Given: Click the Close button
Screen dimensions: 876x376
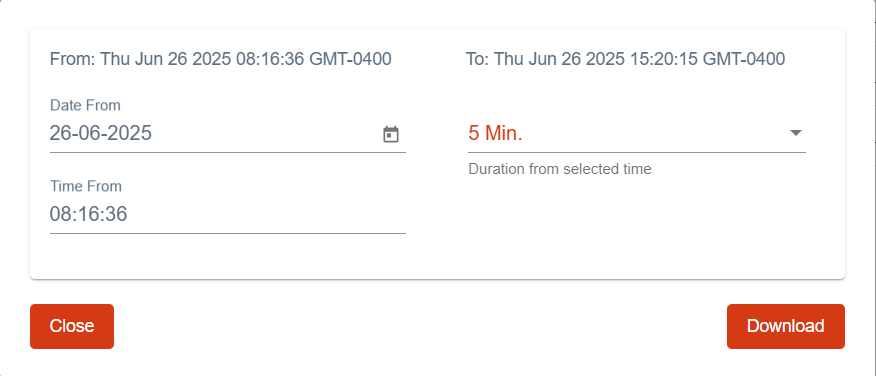Looking at the screenshot, I should 72,326.
